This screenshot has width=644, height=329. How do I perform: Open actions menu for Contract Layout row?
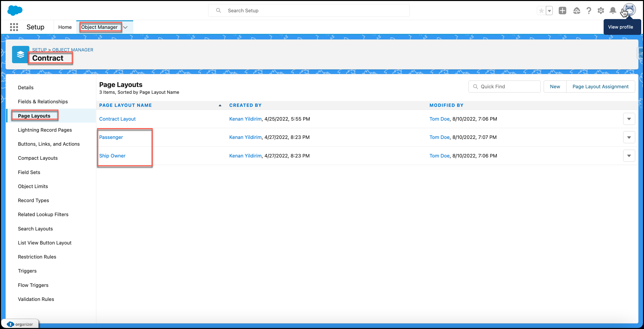(629, 119)
